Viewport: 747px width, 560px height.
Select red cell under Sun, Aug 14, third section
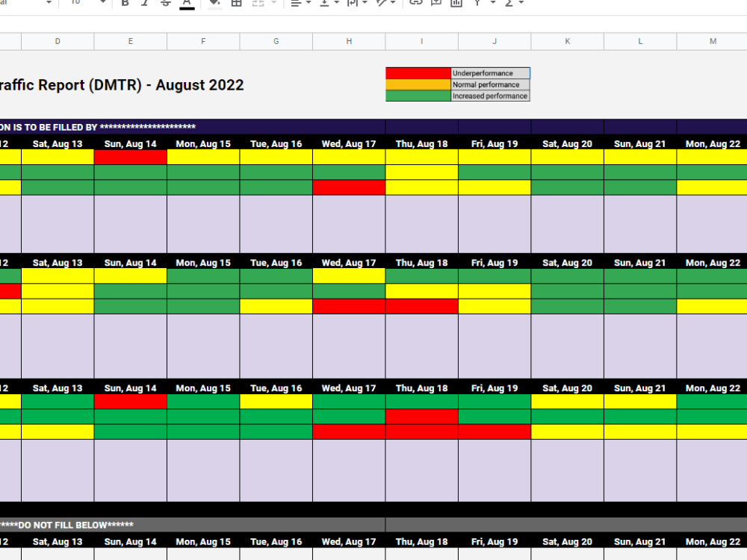(131, 402)
